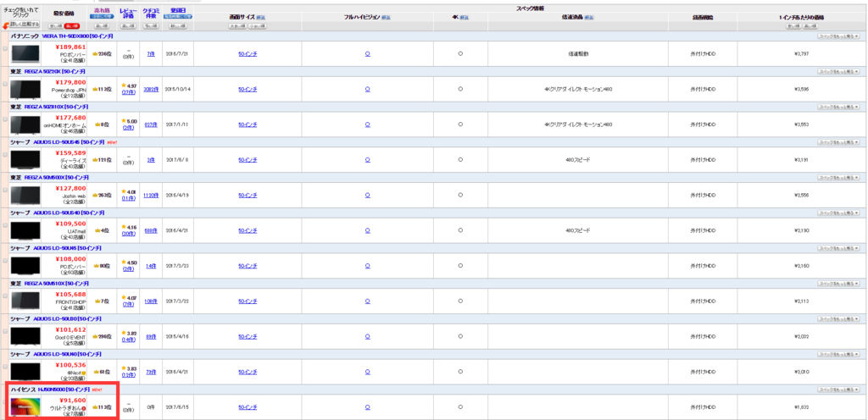Click crown rank icon in ¥100,536 row

(x=97, y=372)
